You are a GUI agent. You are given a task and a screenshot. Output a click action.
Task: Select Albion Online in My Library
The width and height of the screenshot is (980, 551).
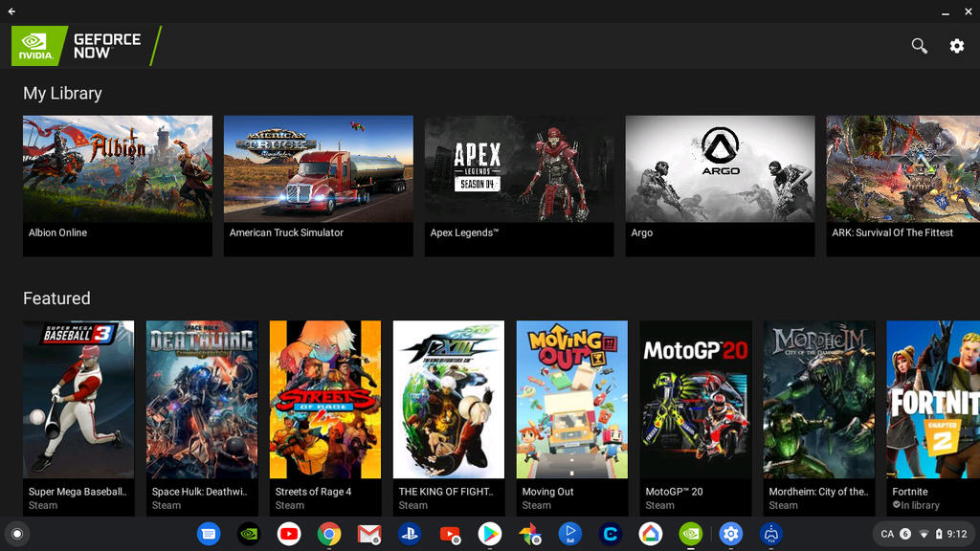click(118, 185)
